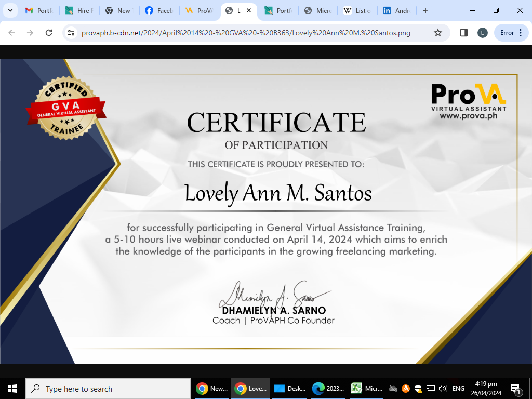This screenshot has height=399, width=532.
Task: Click the taskbar search box
Action: tap(108, 389)
